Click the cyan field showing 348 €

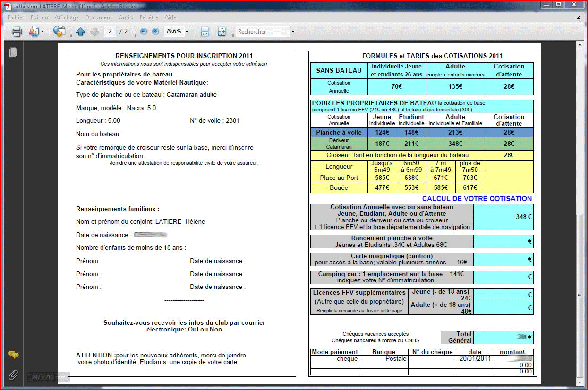[x=503, y=217]
